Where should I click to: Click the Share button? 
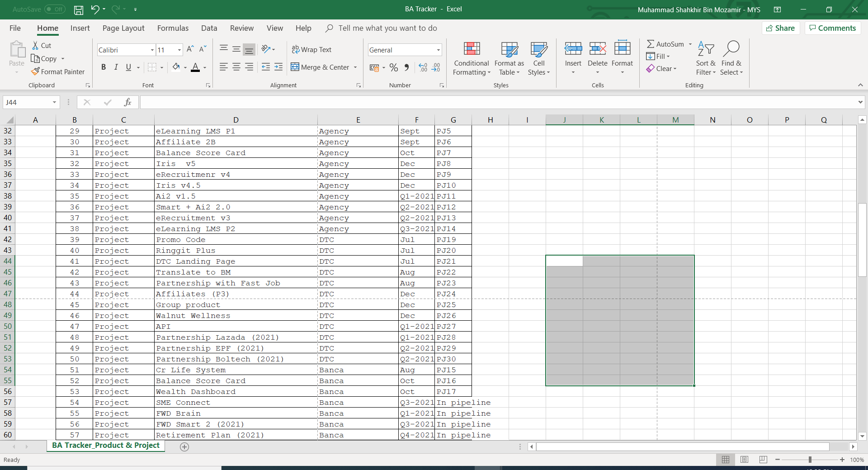pos(781,28)
